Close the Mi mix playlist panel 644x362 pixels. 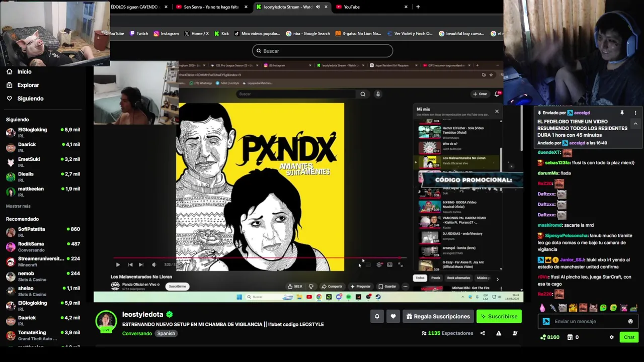click(x=497, y=111)
